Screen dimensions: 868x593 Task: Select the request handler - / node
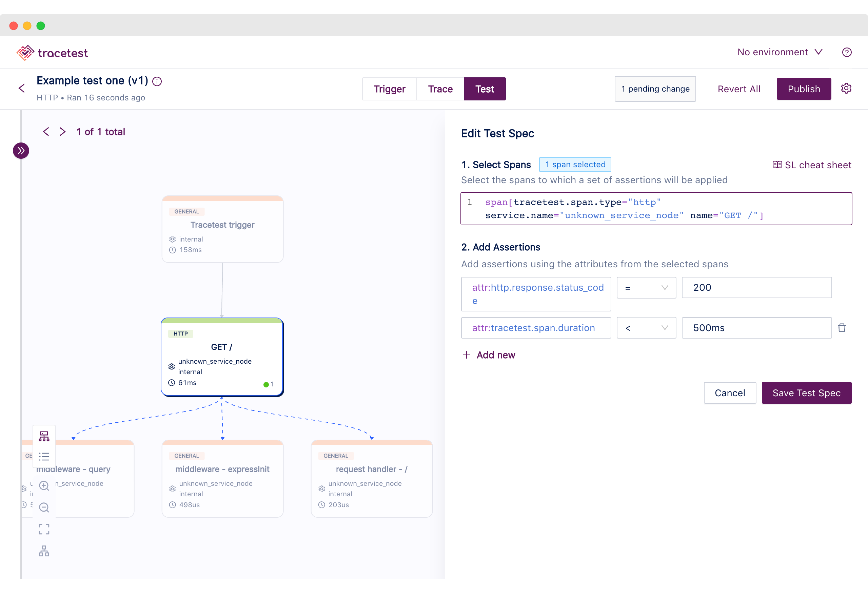[372, 479]
